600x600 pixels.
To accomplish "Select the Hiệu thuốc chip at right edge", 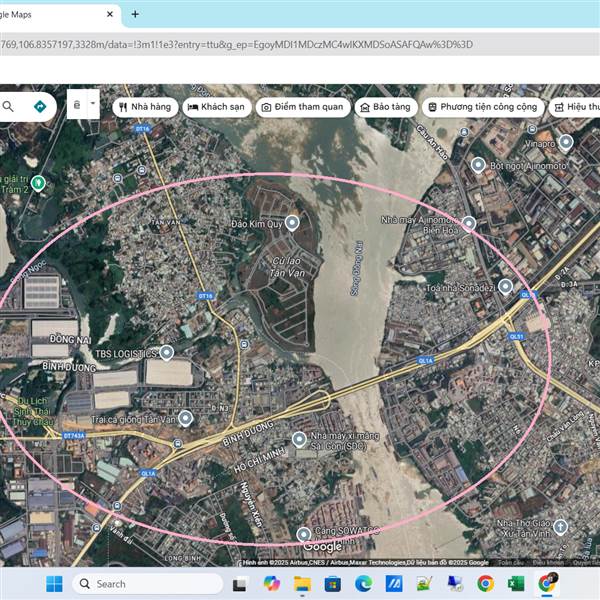I will (x=575, y=107).
